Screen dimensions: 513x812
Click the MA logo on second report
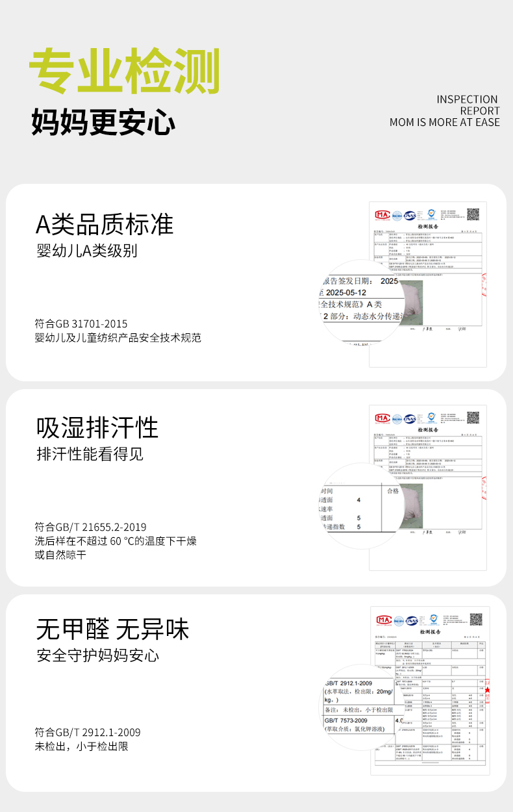click(x=381, y=418)
